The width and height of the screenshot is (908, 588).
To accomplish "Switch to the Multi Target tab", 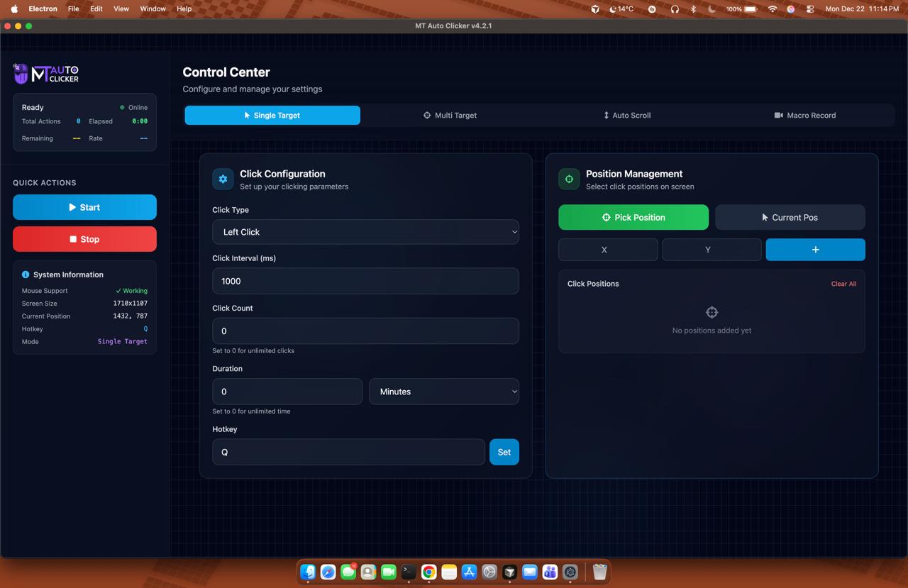I will (x=450, y=115).
